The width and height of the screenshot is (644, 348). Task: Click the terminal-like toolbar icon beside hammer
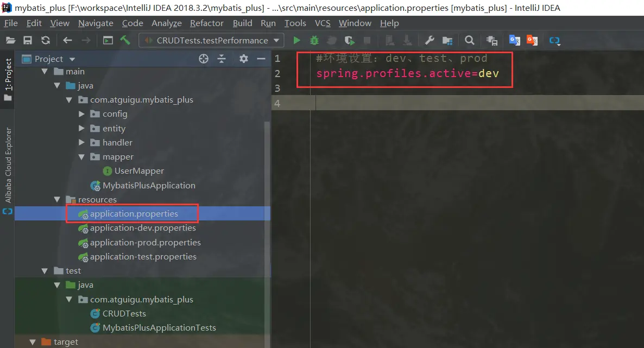[x=108, y=40]
